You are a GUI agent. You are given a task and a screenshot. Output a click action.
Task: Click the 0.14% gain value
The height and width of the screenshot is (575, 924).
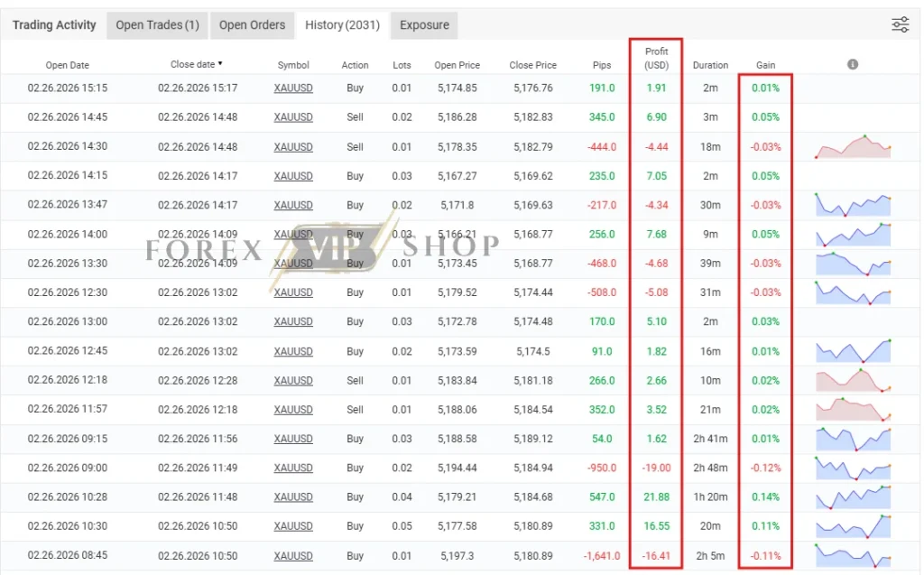pos(765,497)
